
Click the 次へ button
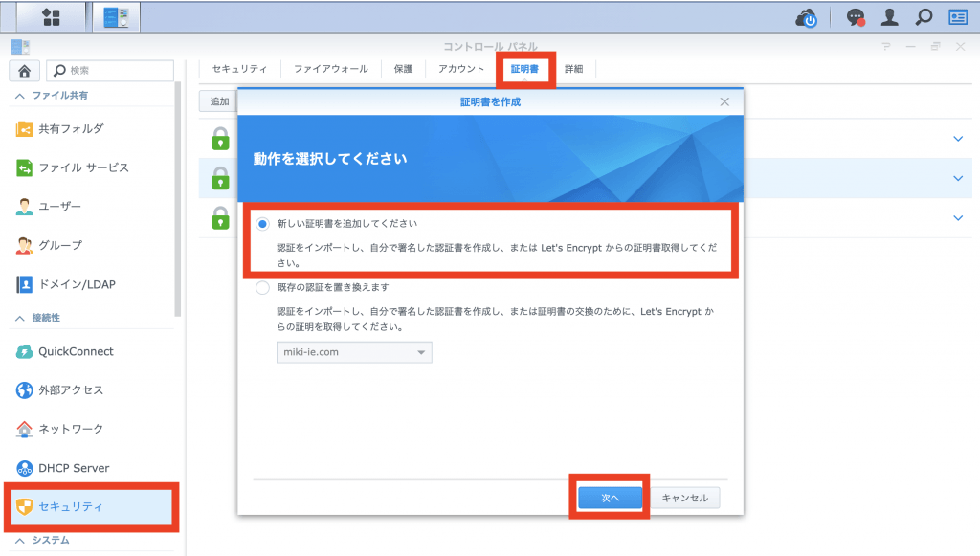(x=610, y=498)
